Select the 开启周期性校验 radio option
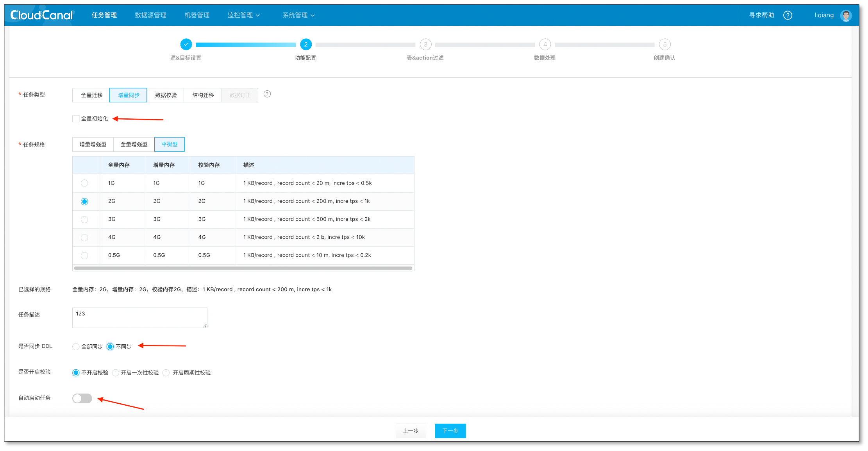Image resolution: width=868 pixels, height=451 pixels. point(166,373)
